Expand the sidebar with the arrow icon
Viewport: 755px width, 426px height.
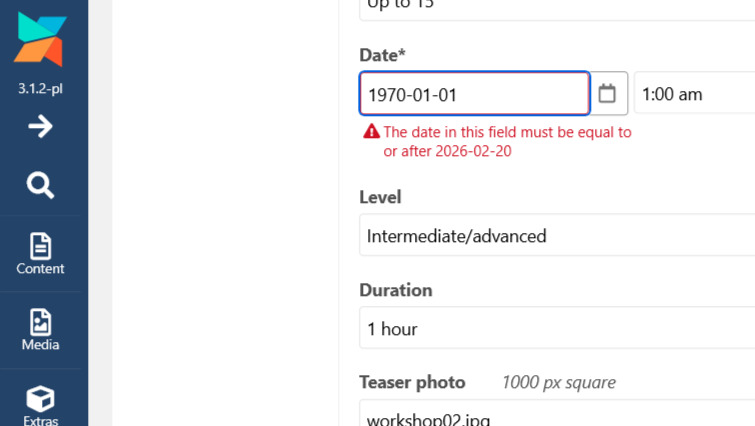tap(40, 126)
